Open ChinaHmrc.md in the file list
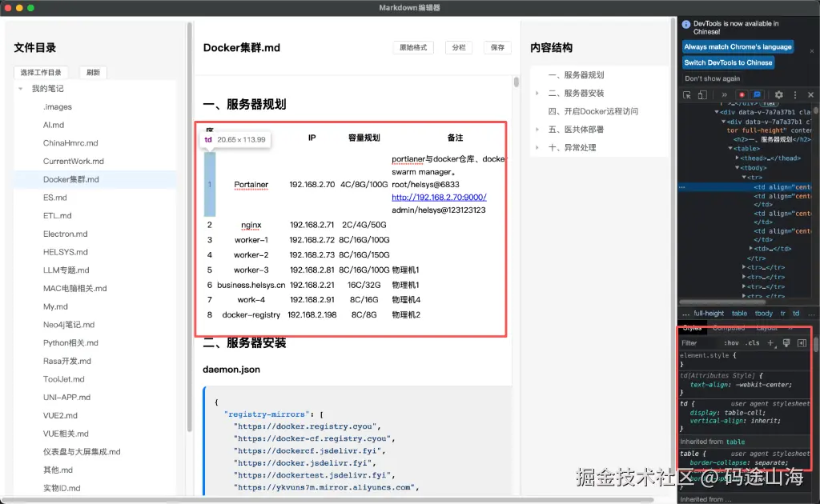820x504 pixels. (70, 143)
